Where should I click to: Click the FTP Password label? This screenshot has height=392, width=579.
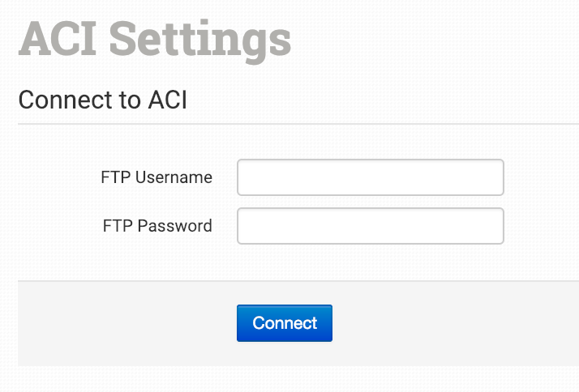tap(157, 226)
